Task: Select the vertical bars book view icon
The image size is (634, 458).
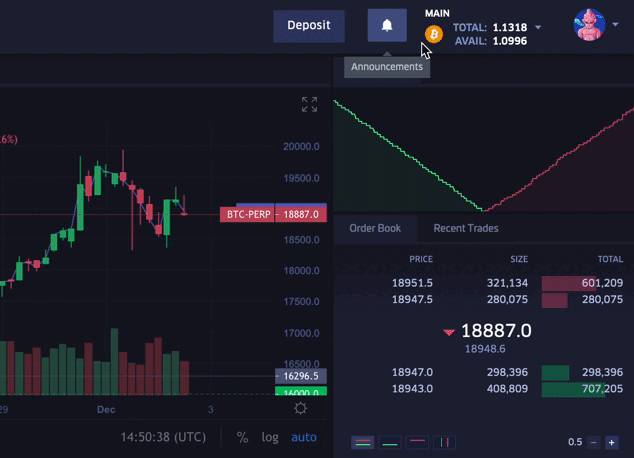Action: (x=444, y=443)
